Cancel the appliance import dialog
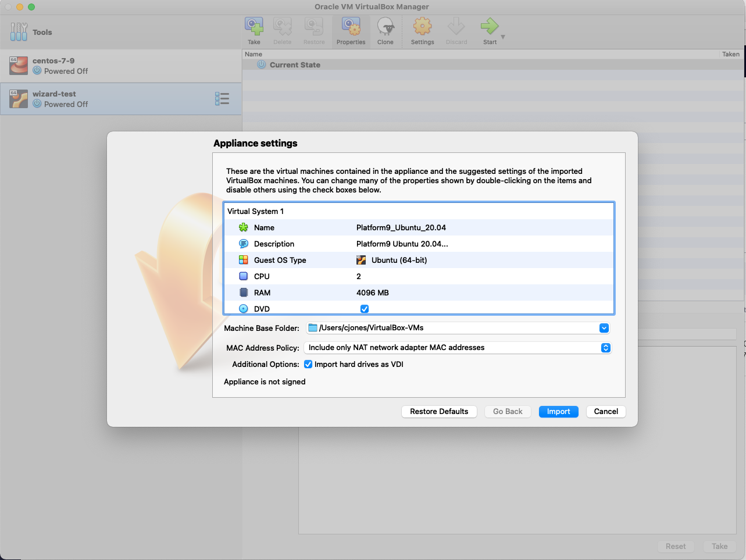This screenshot has height=560, width=746. point(606,412)
